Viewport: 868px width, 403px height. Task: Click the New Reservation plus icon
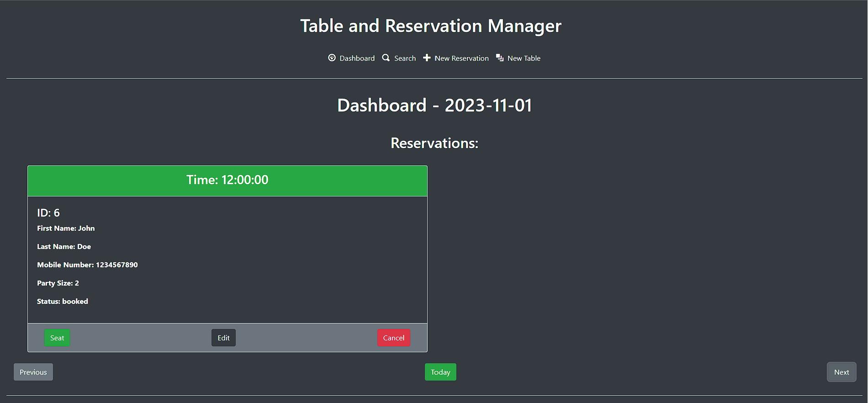pyautogui.click(x=427, y=58)
